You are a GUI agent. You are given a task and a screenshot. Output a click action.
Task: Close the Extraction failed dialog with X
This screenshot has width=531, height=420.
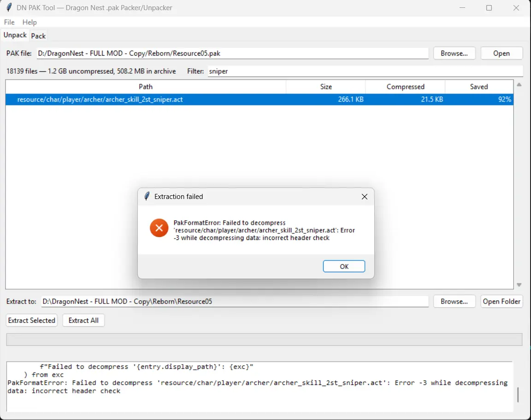(x=365, y=197)
